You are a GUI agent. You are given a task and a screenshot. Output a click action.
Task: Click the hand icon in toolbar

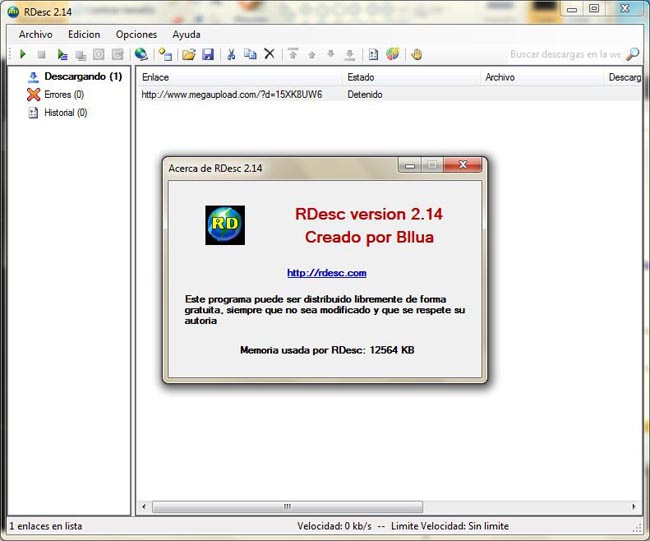pyautogui.click(x=416, y=54)
